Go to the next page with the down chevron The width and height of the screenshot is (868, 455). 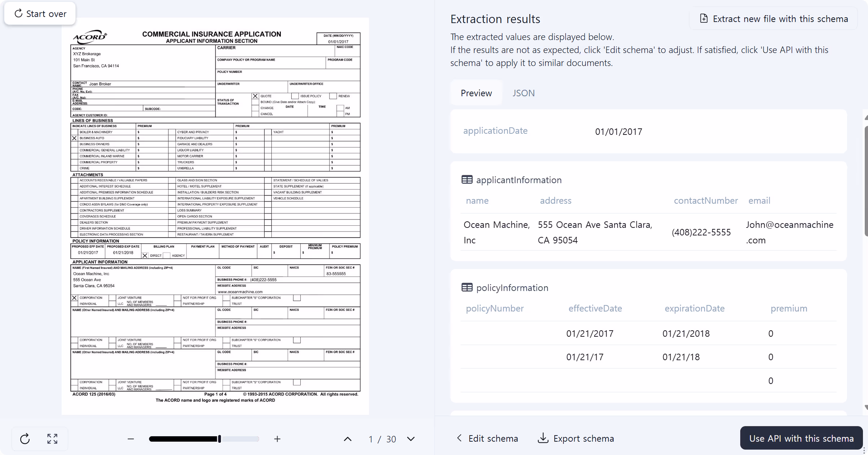tap(411, 439)
